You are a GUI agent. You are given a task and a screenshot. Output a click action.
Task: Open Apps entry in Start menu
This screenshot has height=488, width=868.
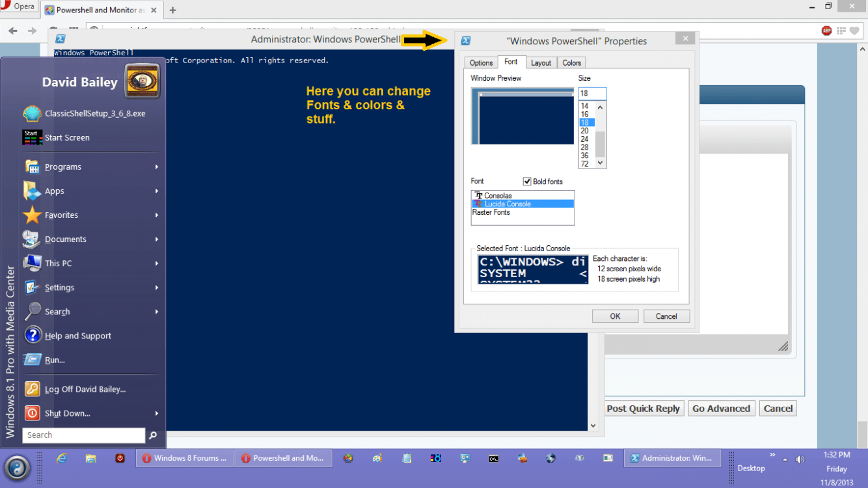click(x=91, y=191)
